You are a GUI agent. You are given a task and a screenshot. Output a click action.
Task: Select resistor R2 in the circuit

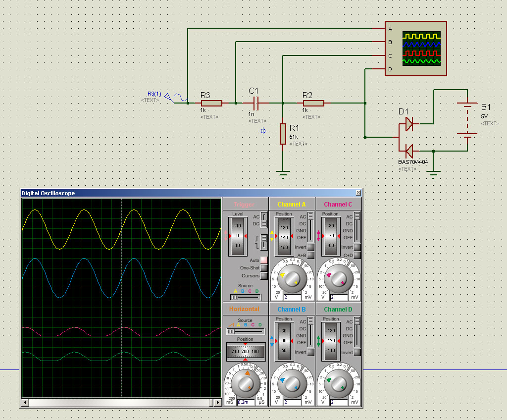click(313, 103)
